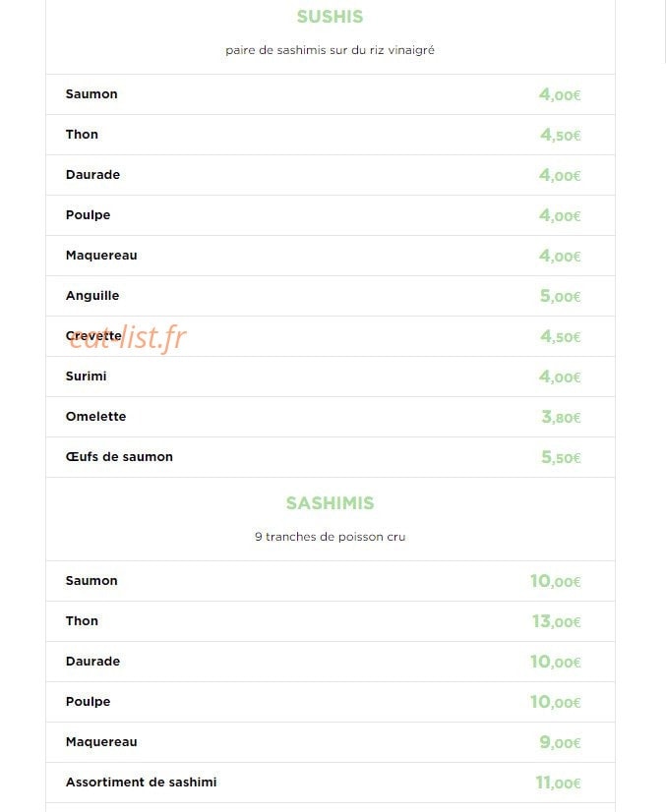Click the Poulpe sushi item
This screenshot has height=812, width=666.
331,215
